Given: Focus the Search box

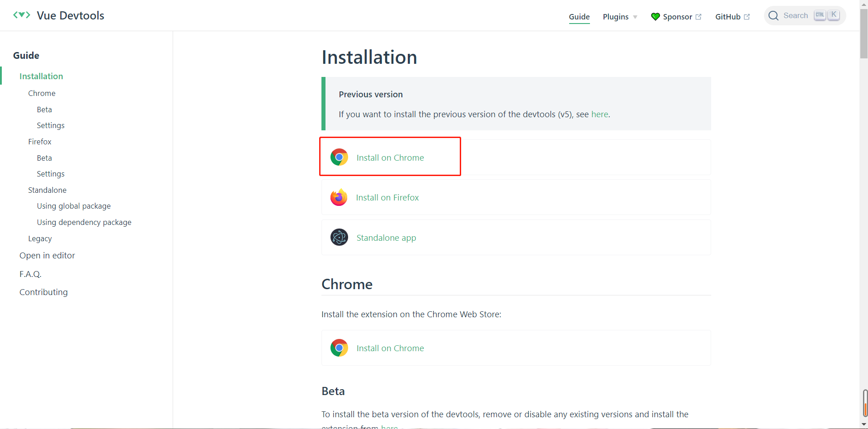Looking at the screenshot, I should [x=805, y=16].
